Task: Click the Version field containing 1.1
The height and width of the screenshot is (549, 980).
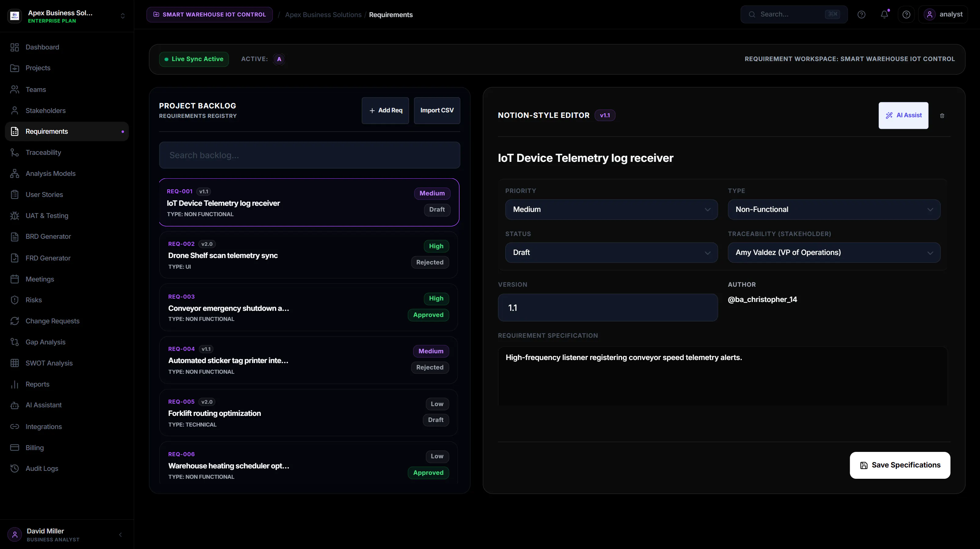Action: pyautogui.click(x=607, y=307)
